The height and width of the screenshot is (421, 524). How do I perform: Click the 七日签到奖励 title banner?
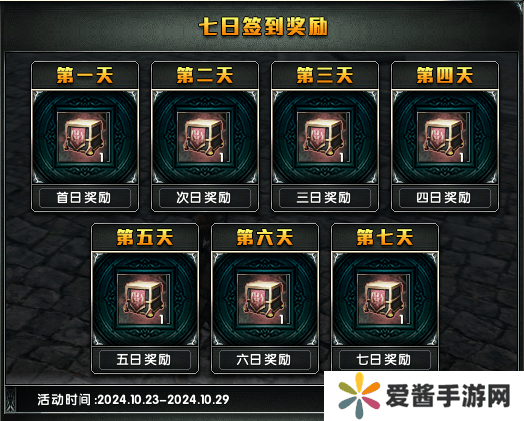pos(263,26)
